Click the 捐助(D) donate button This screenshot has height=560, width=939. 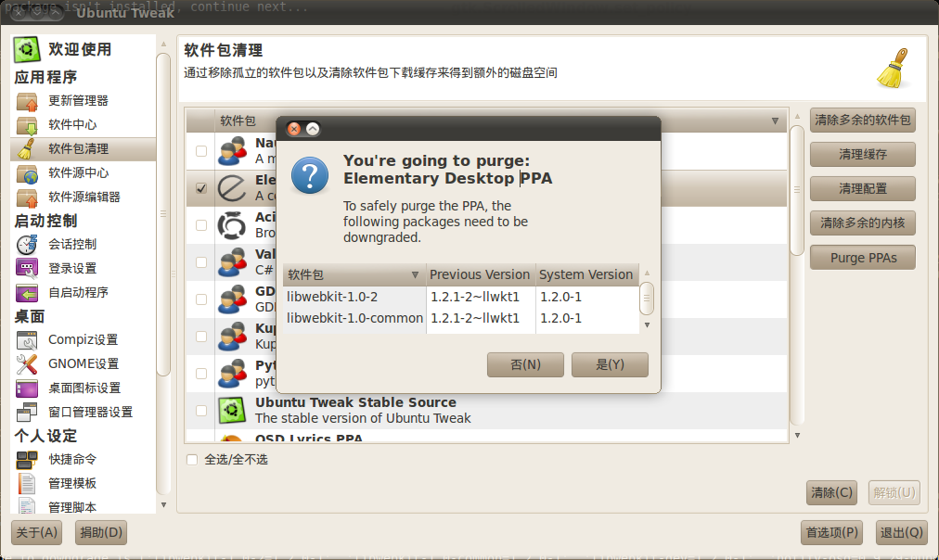point(100,532)
